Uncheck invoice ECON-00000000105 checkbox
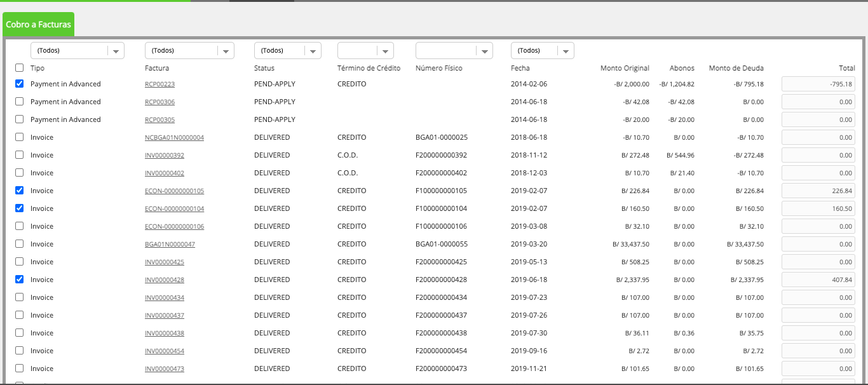Image resolution: width=868 pixels, height=385 pixels. point(20,191)
